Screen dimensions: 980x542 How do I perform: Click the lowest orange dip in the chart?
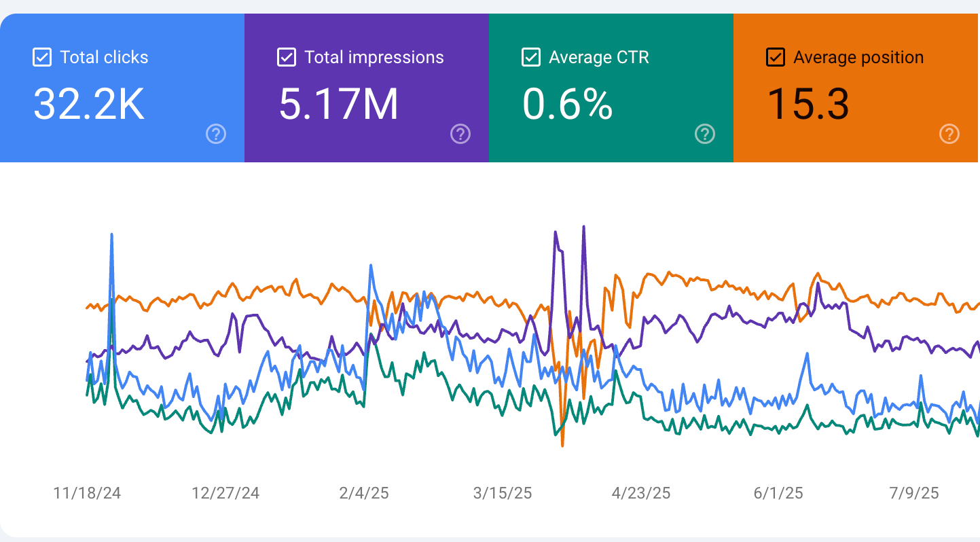point(562,445)
